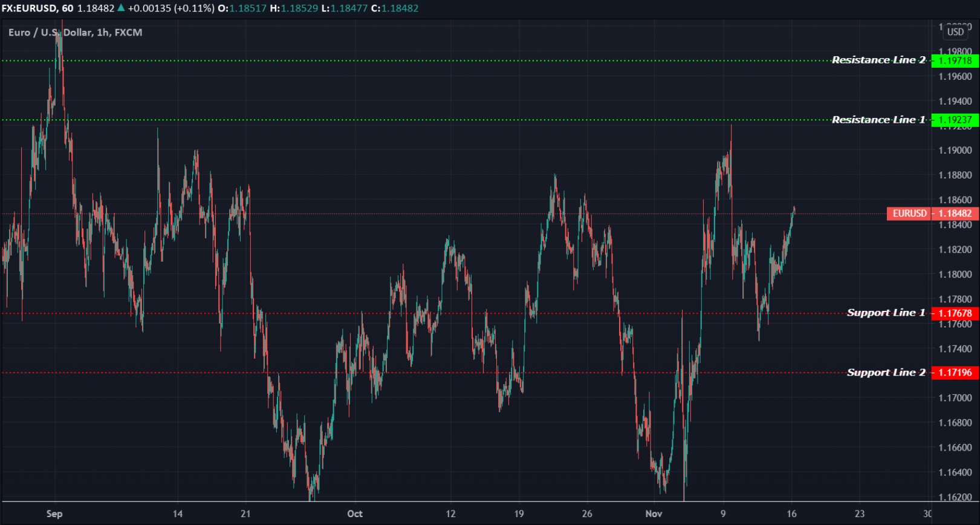Click the 21 date tick

(x=245, y=514)
